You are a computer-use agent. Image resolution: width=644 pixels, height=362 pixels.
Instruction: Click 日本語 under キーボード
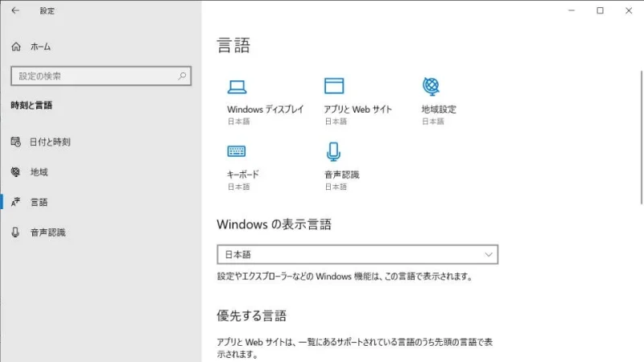[238, 187]
